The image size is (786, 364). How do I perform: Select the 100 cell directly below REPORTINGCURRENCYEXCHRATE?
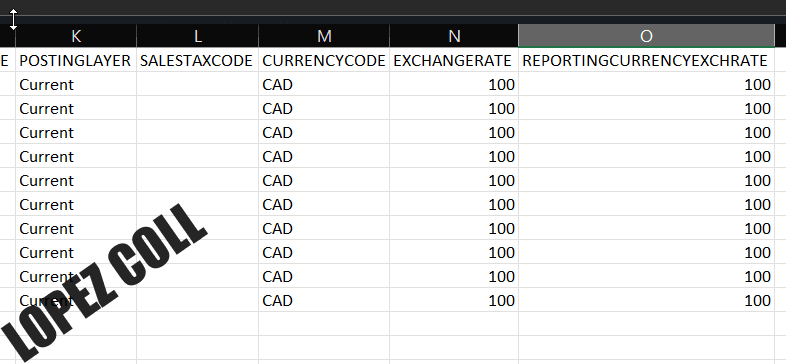pos(646,85)
